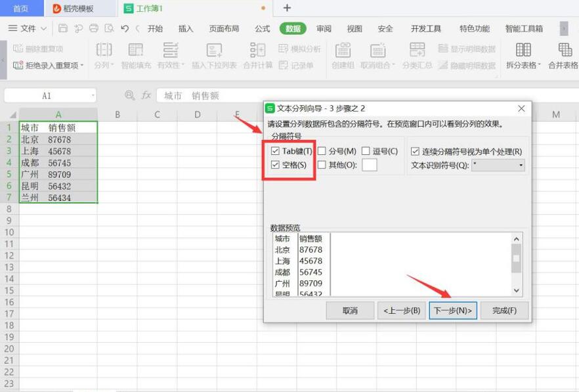Click the 完成(F) button
The image size is (579, 392).
click(504, 311)
